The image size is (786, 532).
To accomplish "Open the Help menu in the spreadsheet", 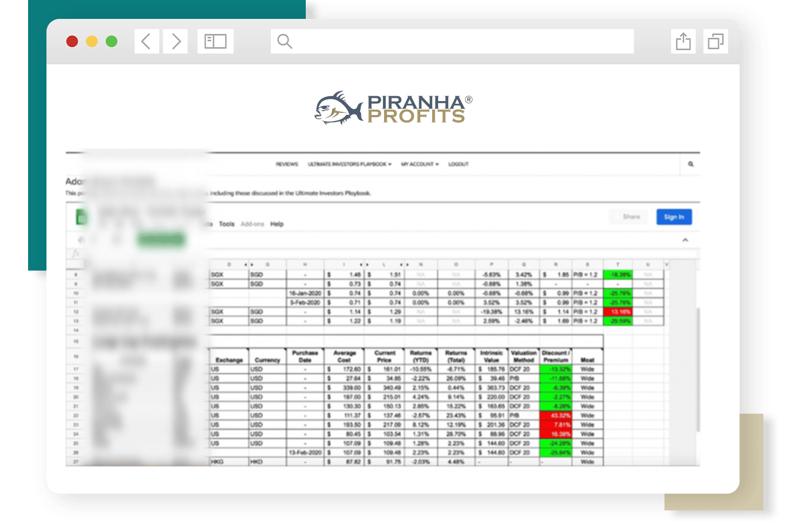I will (277, 224).
